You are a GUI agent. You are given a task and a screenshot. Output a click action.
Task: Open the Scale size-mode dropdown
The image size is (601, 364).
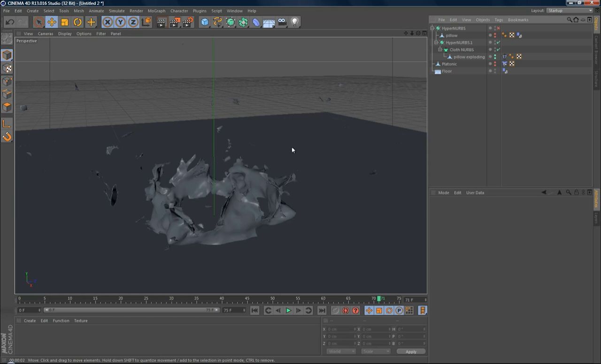(x=376, y=351)
